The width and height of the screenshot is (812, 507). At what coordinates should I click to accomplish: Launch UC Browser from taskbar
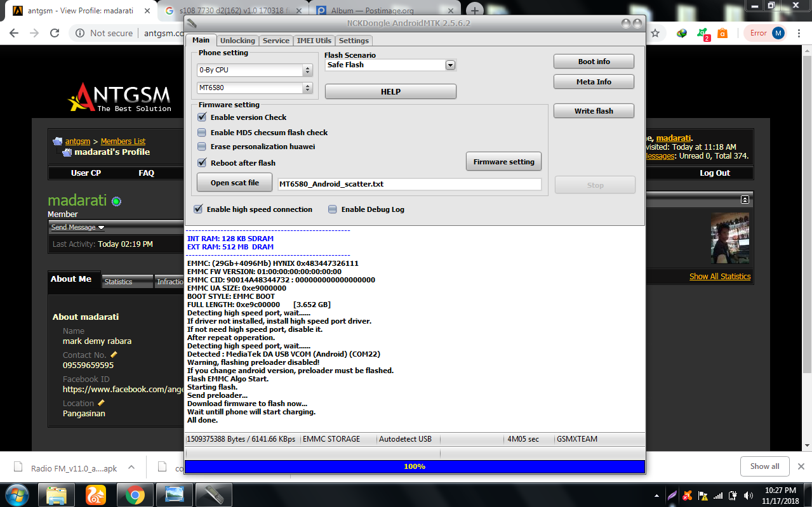pyautogui.click(x=96, y=495)
